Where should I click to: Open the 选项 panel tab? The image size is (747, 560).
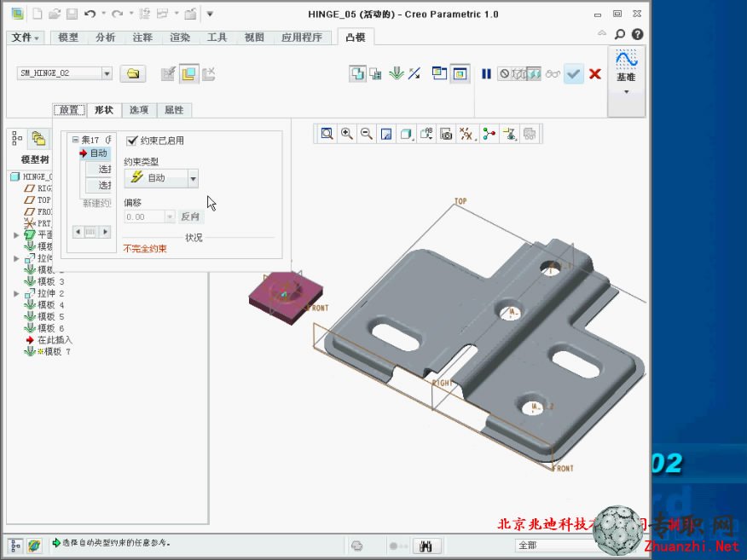139,110
